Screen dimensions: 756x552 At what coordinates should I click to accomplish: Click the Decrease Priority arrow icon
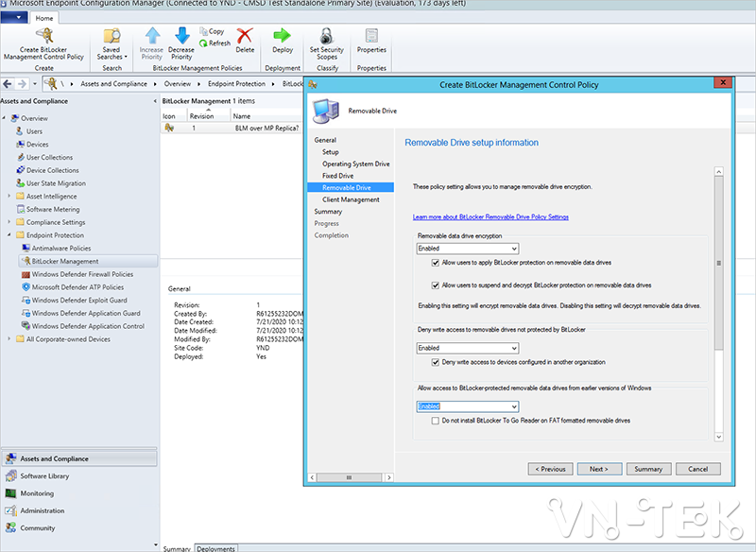(181, 38)
